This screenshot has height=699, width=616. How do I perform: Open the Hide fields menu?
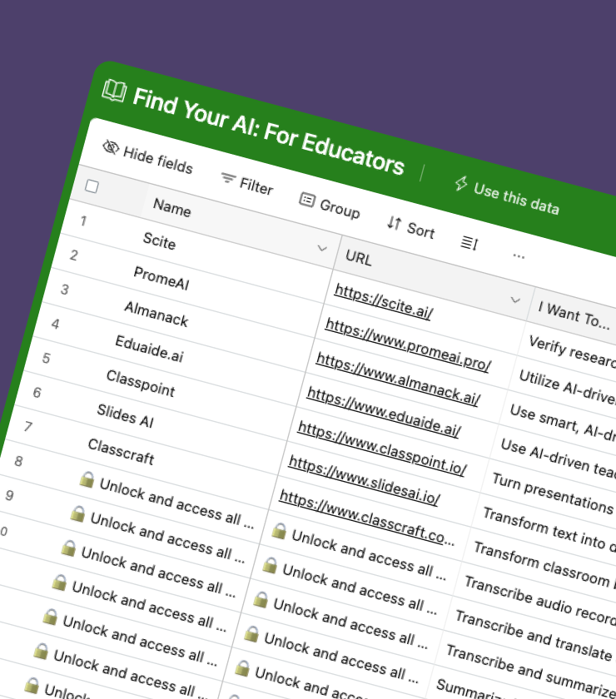(x=148, y=157)
